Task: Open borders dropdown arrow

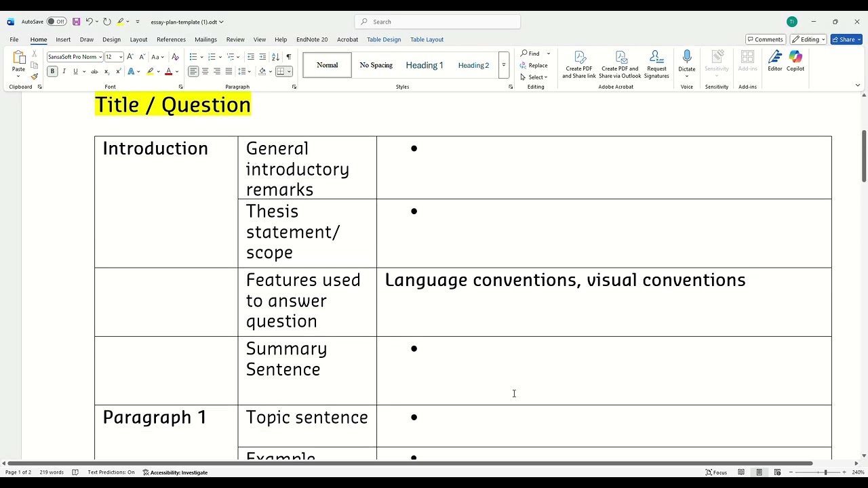Action: click(x=290, y=71)
